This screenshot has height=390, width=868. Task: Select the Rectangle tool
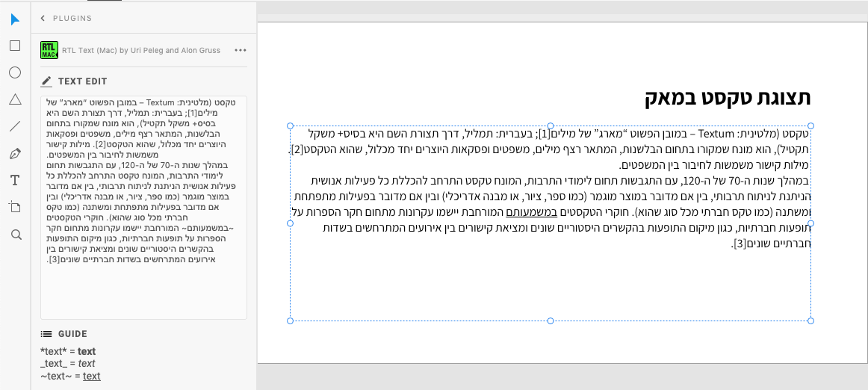(15, 46)
